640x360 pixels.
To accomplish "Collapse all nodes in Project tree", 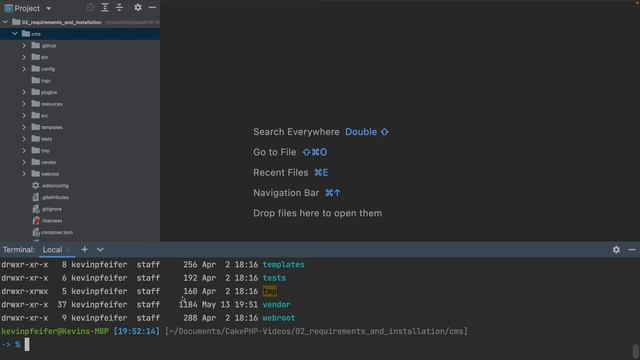I will tap(119, 8).
